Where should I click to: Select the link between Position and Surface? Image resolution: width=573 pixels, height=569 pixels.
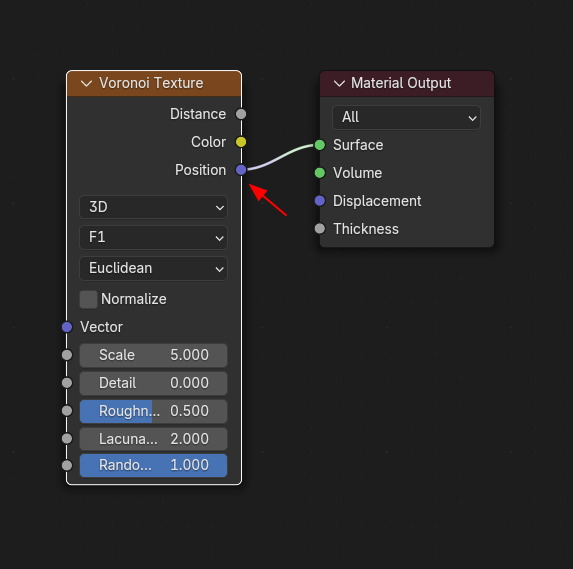[280, 157]
